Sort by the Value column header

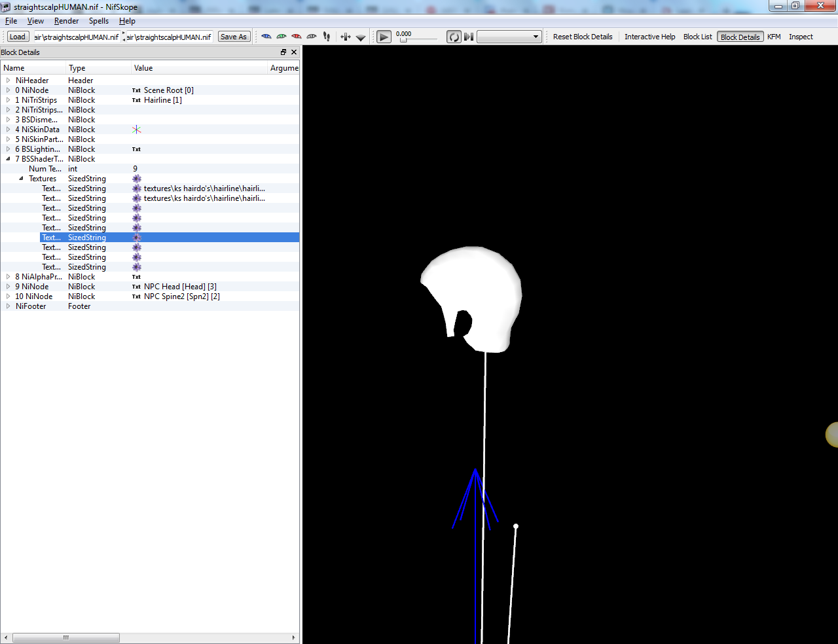pyautogui.click(x=199, y=68)
